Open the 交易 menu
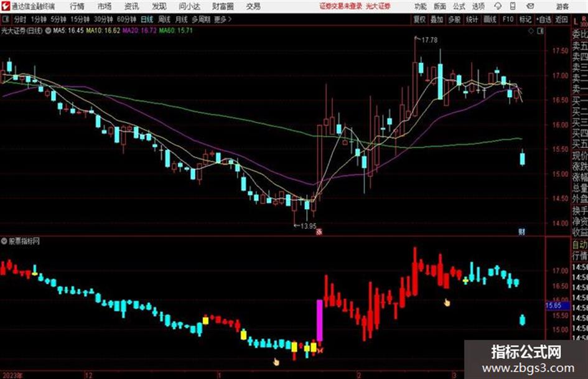The image size is (588, 379). (x=253, y=6)
